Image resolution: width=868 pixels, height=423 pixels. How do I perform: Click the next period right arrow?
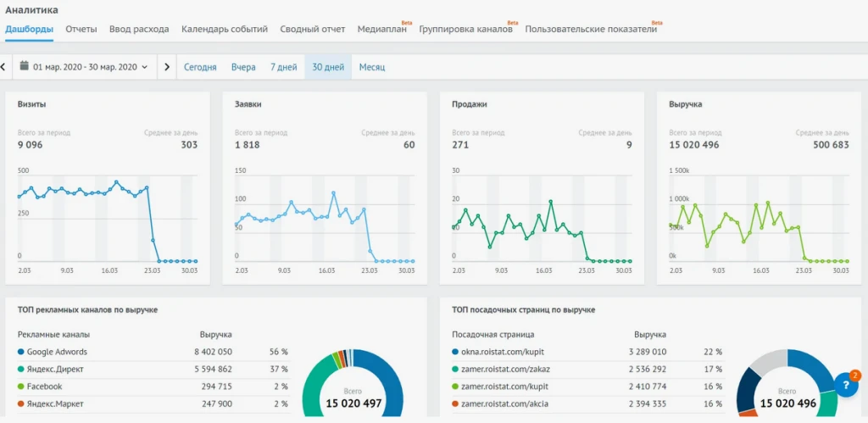tap(167, 66)
